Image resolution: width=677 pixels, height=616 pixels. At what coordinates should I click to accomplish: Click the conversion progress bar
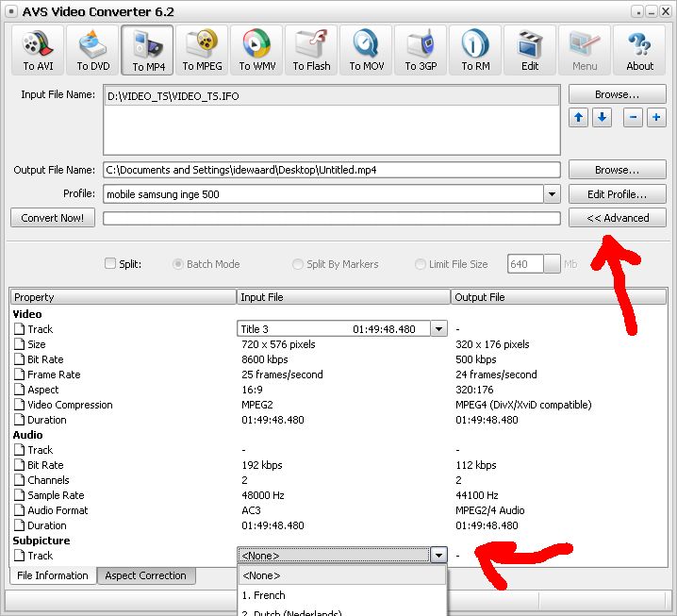332,218
